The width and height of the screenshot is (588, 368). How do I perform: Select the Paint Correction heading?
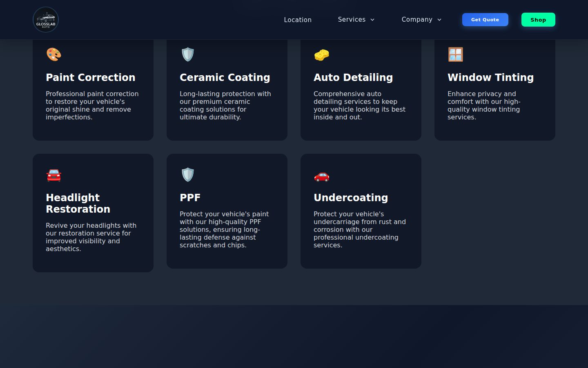[90, 77]
